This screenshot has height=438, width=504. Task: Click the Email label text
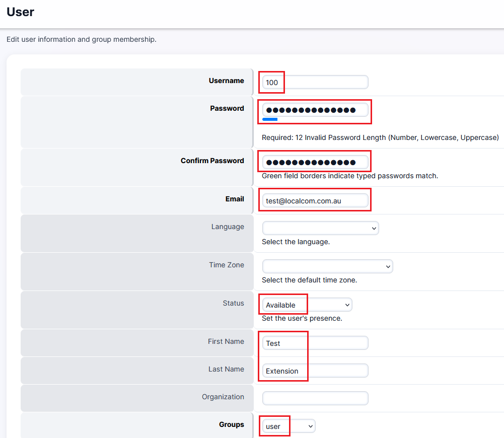[234, 199]
